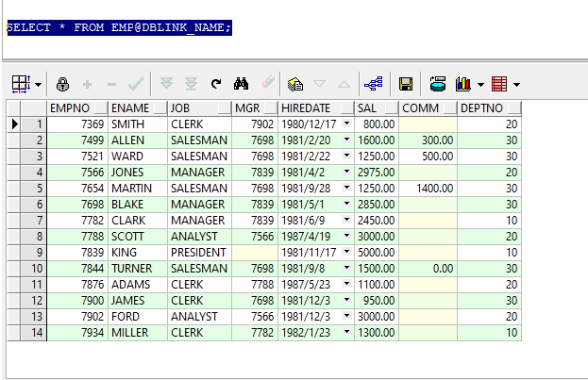The image size is (588, 380).
Task: Open date dropdown for 1981/2/20
Action: pos(347,140)
